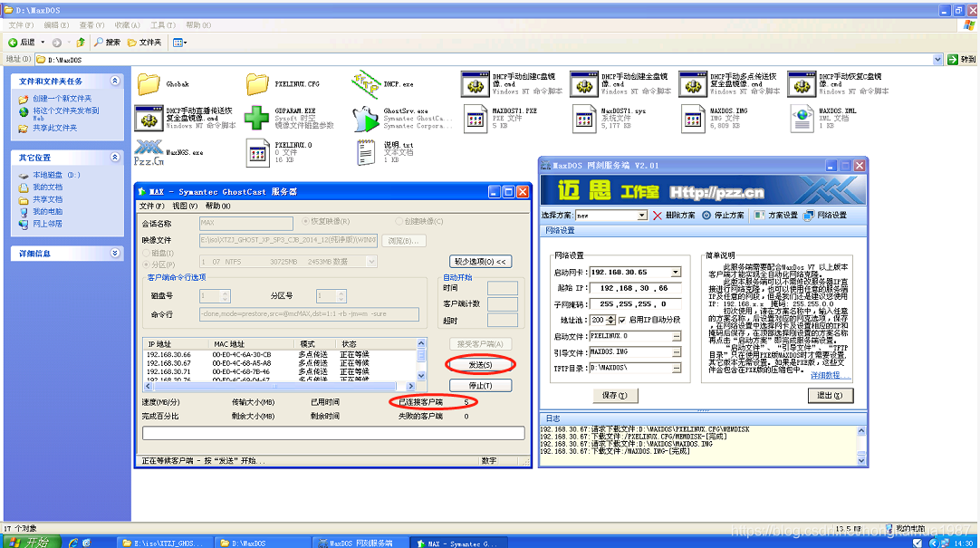Click 较少选项(O) << button
The width and height of the screenshot is (980, 548).
point(480,262)
